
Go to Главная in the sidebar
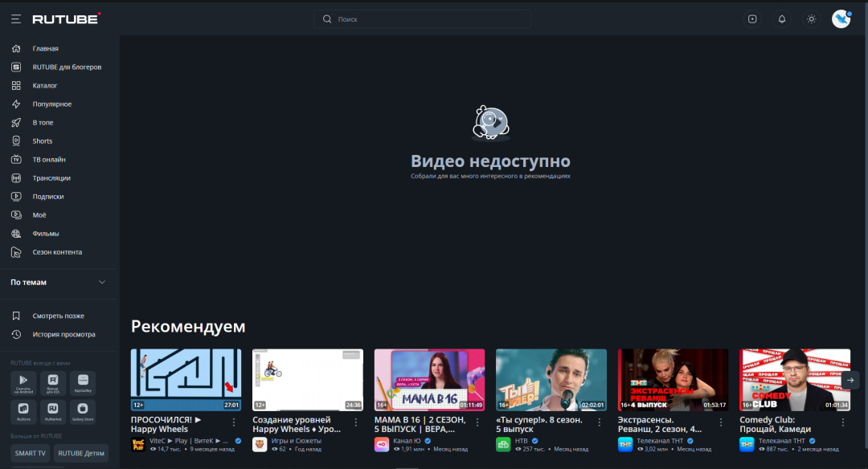(x=45, y=48)
